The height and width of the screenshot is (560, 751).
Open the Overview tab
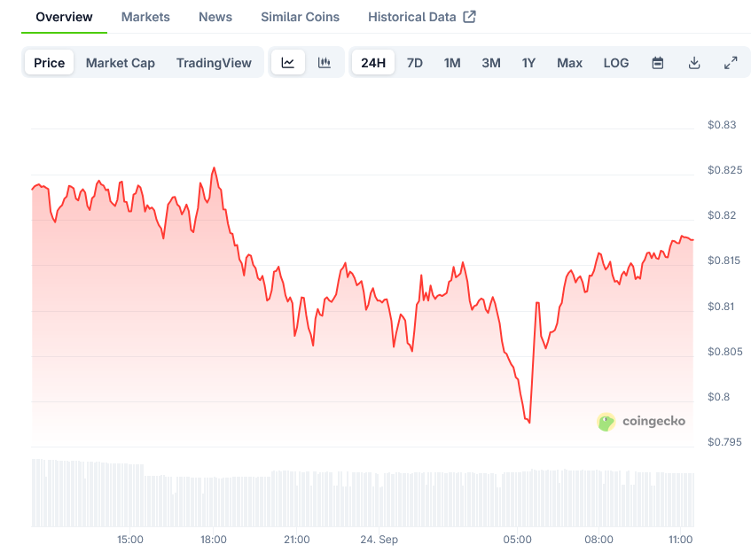64,17
